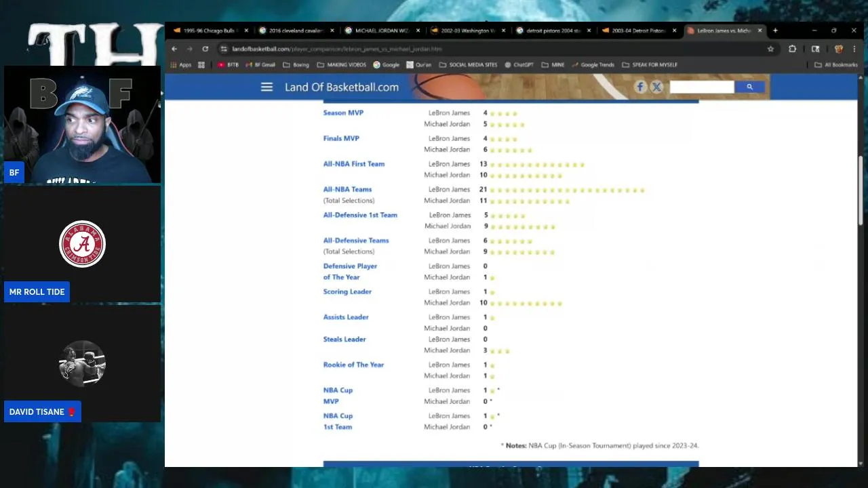Open a new tab with the plus button
This screenshot has width=868, height=488.
[775, 30]
